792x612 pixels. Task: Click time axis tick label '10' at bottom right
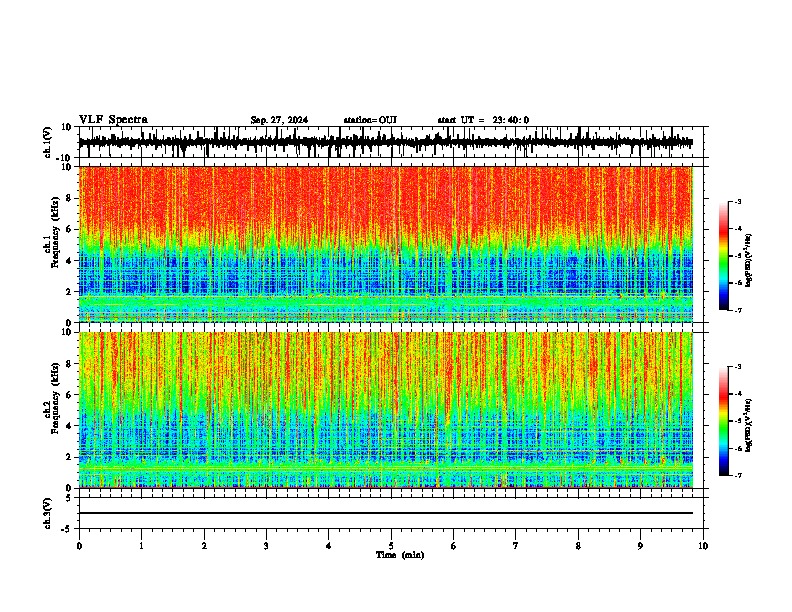pyautogui.click(x=703, y=546)
